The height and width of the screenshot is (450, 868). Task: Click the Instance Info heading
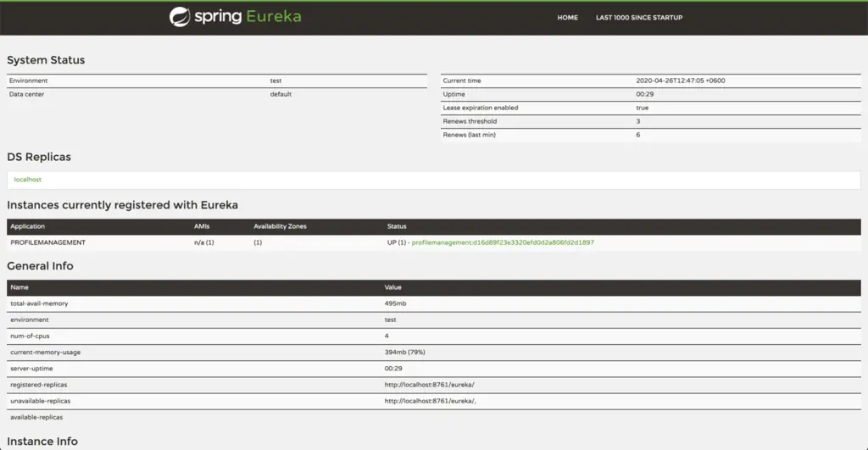coord(42,442)
